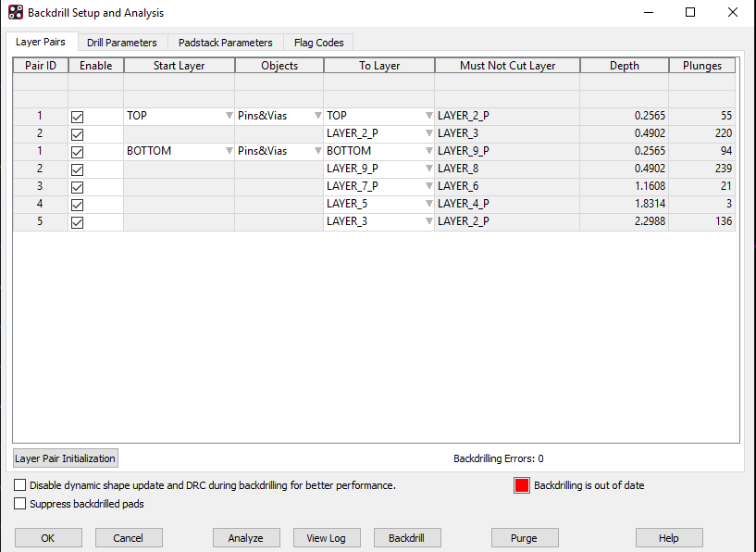This screenshot has width=756, height=552.
Task: Click the Purge button
Action: click(x=525, y=538)
